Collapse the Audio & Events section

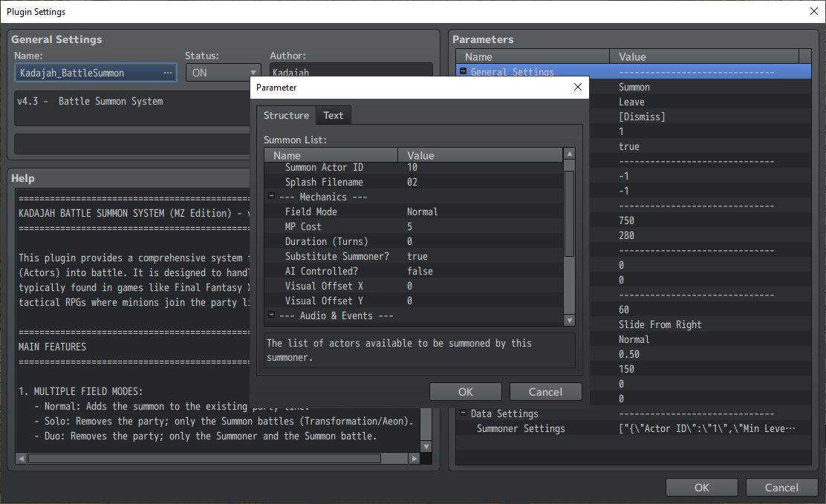[271, 315]
